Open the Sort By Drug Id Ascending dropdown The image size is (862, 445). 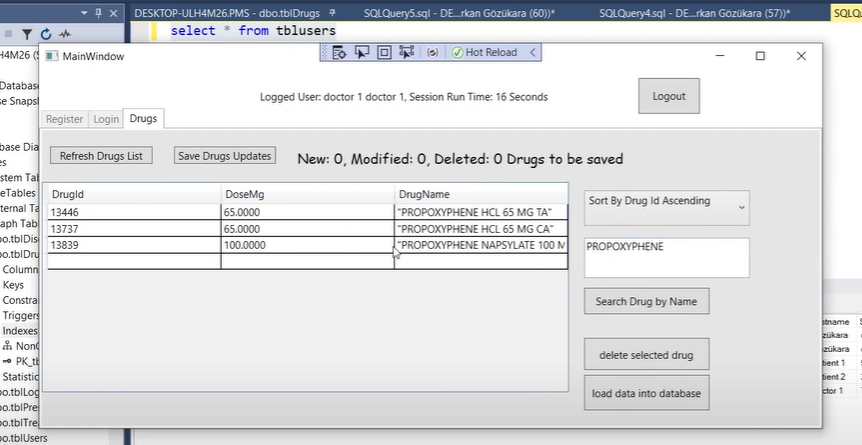tap(666, 207)
